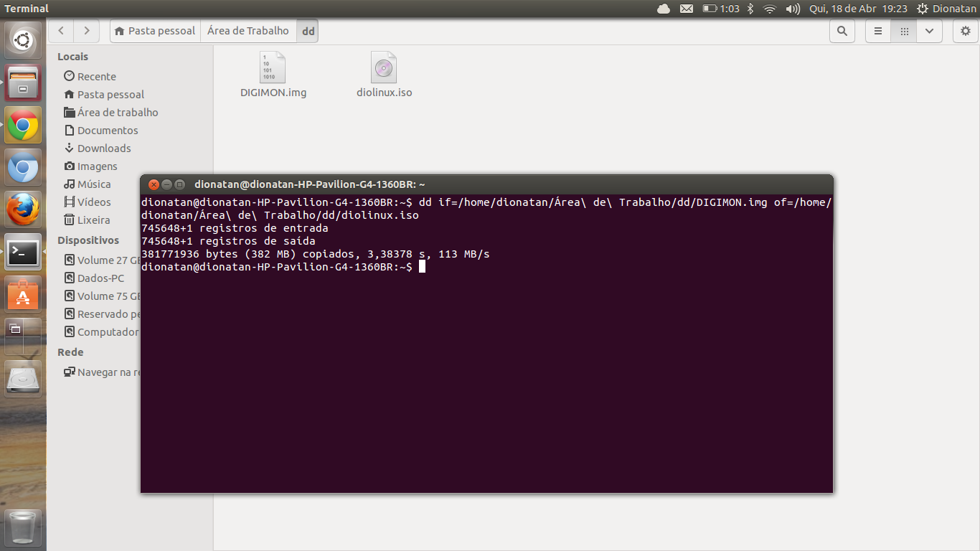Open the messaging envelope menu
The image size is (980, 551).
pos(686,9)
